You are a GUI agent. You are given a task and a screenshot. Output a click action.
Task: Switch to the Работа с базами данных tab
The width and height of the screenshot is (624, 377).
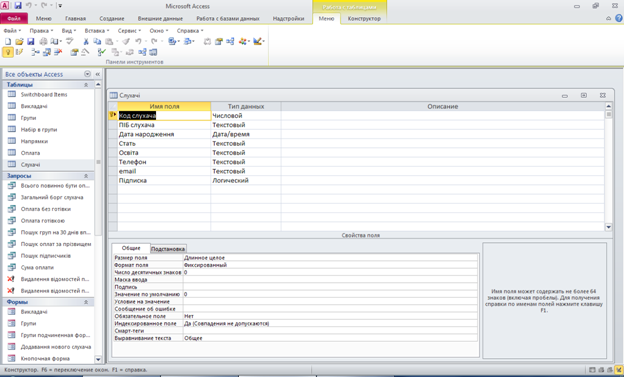228,18
